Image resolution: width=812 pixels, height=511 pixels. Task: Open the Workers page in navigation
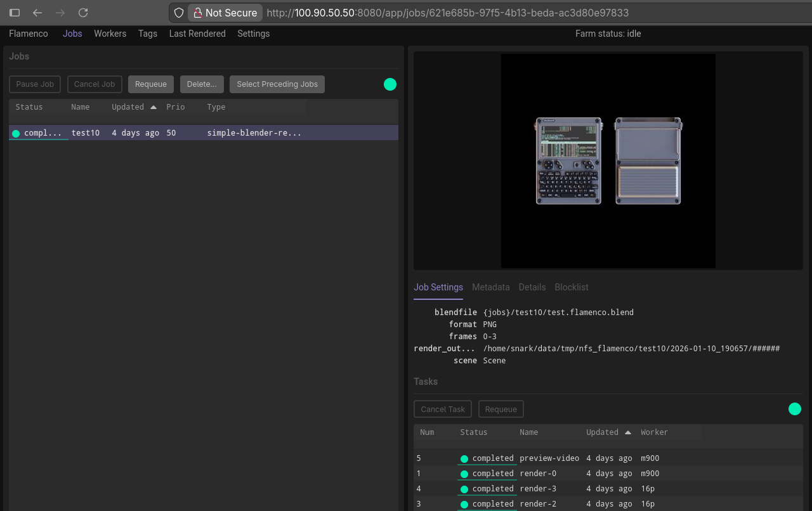(x=110, y=34)
